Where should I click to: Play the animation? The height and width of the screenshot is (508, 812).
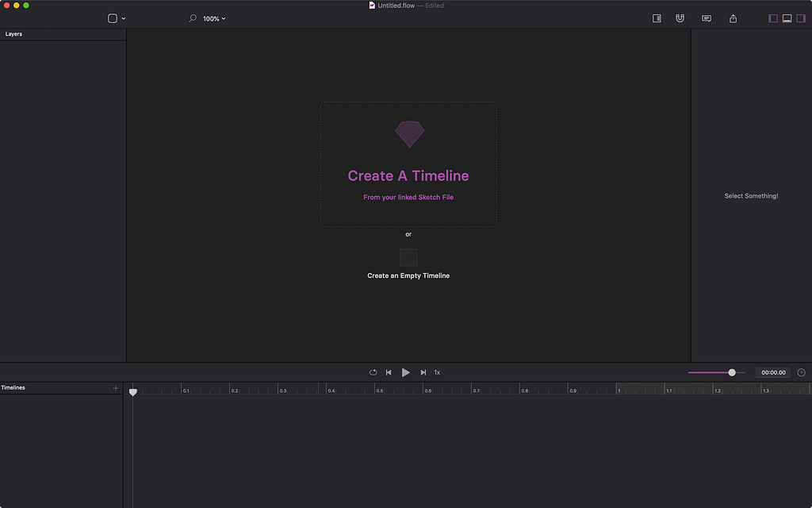(x=405, y=372)
